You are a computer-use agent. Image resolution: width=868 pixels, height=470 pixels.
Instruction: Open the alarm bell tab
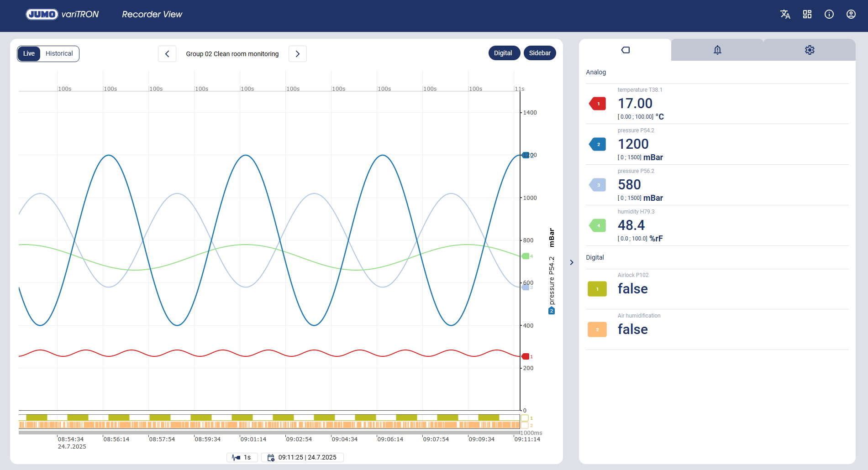tap(717, 50)
